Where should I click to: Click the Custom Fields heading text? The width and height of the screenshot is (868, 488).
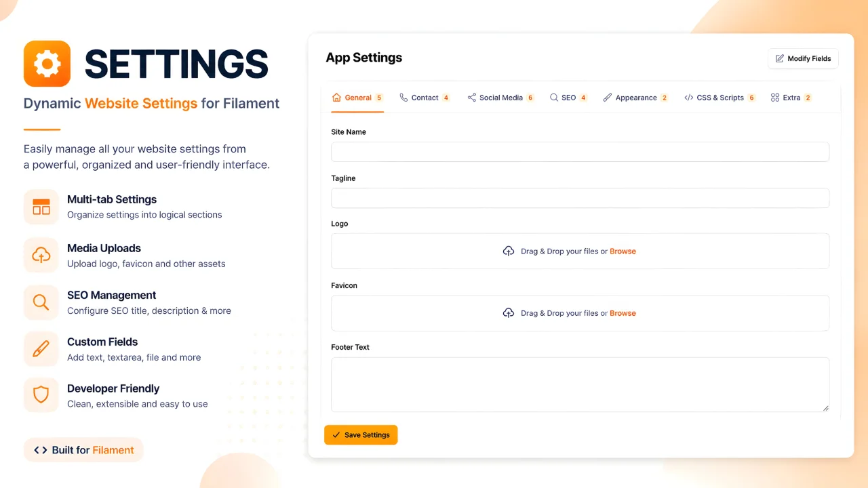point(102,342)
